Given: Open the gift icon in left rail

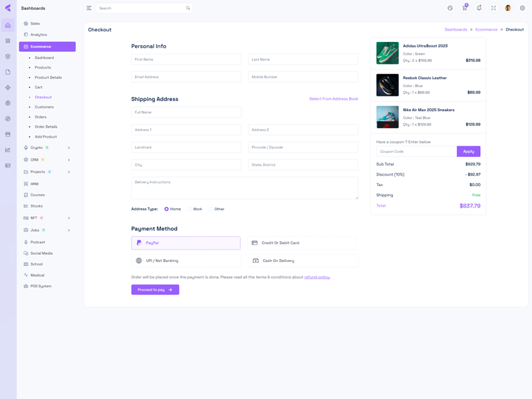Looking at the screenshot, I should [x=8, y=103].
